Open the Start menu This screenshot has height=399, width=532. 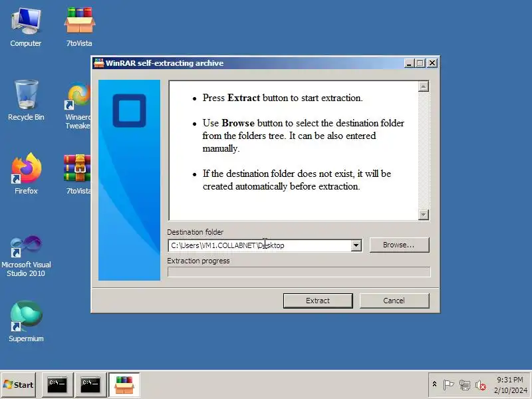point(19,385)
